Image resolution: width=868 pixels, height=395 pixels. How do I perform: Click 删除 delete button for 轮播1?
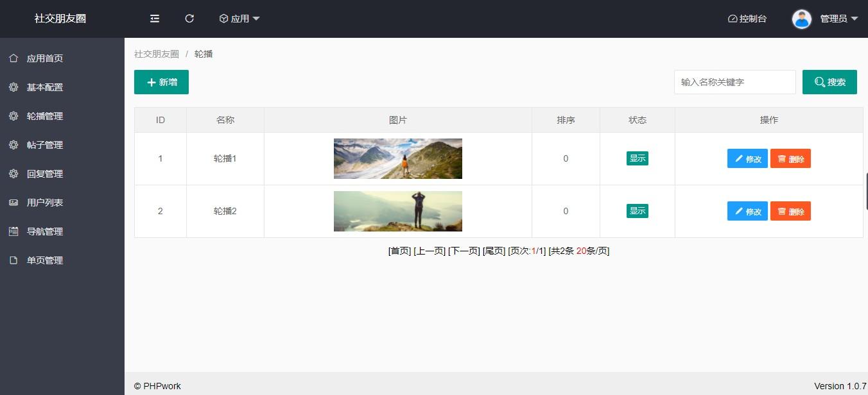pos(790,158)
